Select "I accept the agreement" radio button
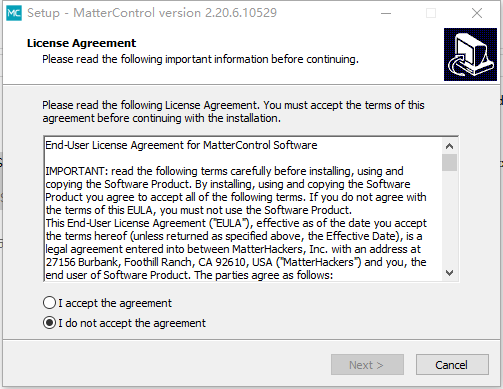503x389 pixels. 49,303
